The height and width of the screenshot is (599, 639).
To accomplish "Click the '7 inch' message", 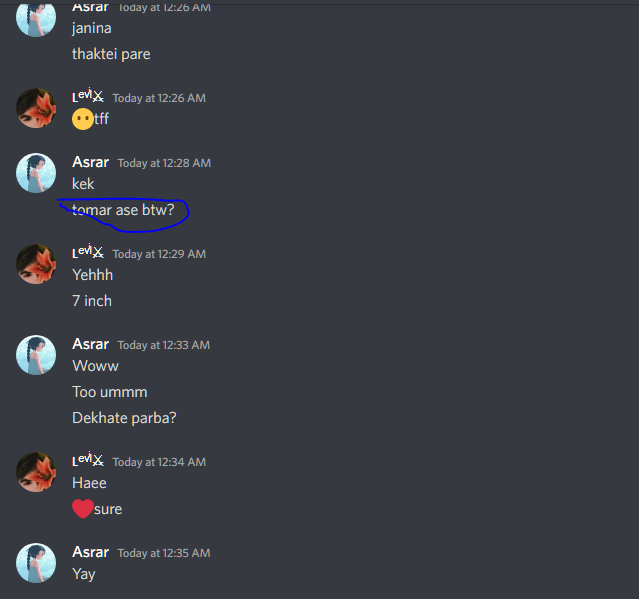I will [x=92, y=301].
